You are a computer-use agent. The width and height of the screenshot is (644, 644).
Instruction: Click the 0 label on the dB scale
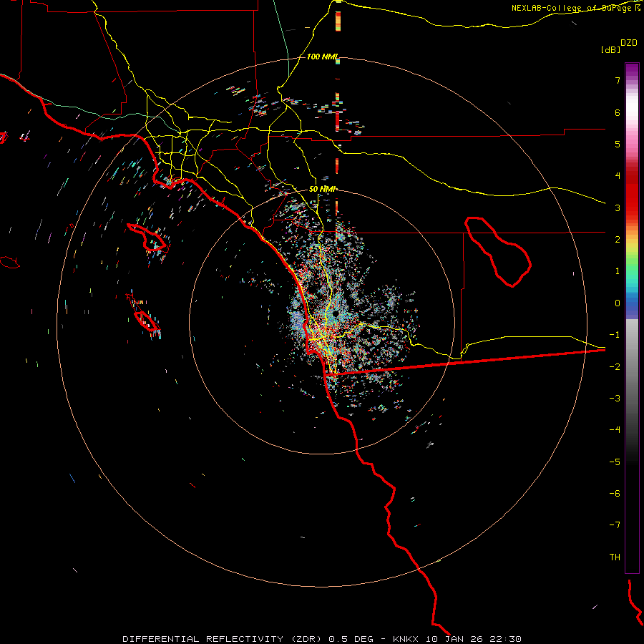[x=618, y=303]
